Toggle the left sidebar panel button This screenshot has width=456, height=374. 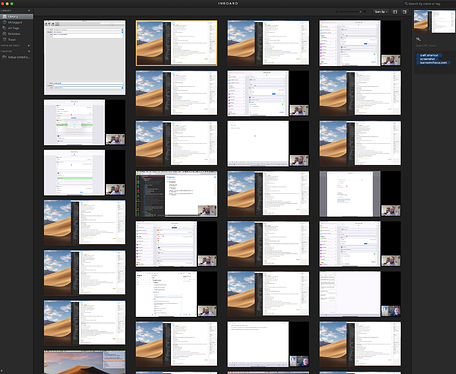395,12
